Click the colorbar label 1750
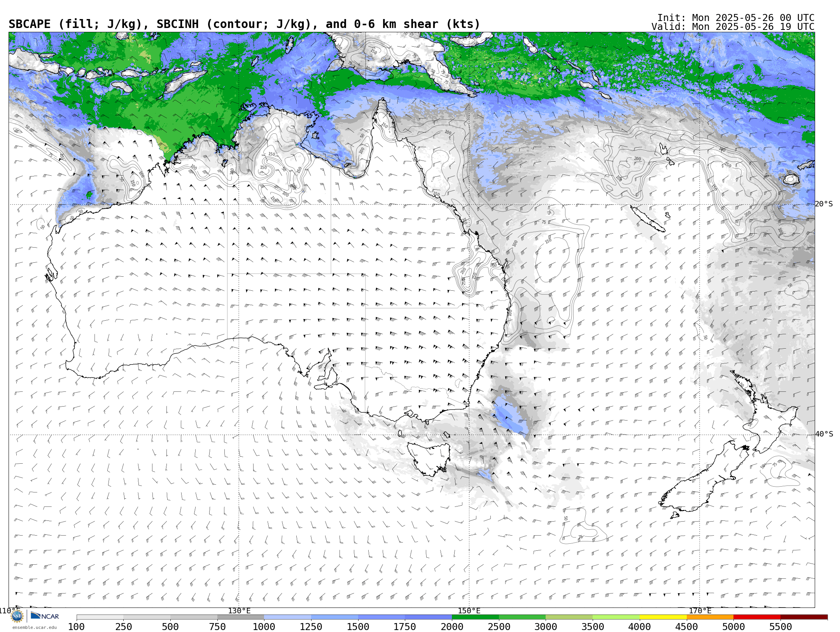Viewport: 840px width, 632px height. pos(405,627)
